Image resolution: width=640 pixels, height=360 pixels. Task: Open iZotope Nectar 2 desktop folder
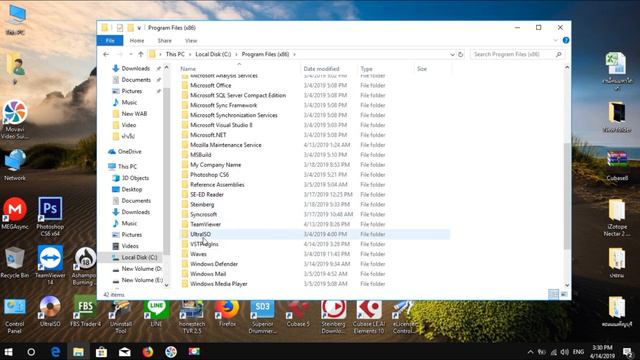tap(617, 217)
